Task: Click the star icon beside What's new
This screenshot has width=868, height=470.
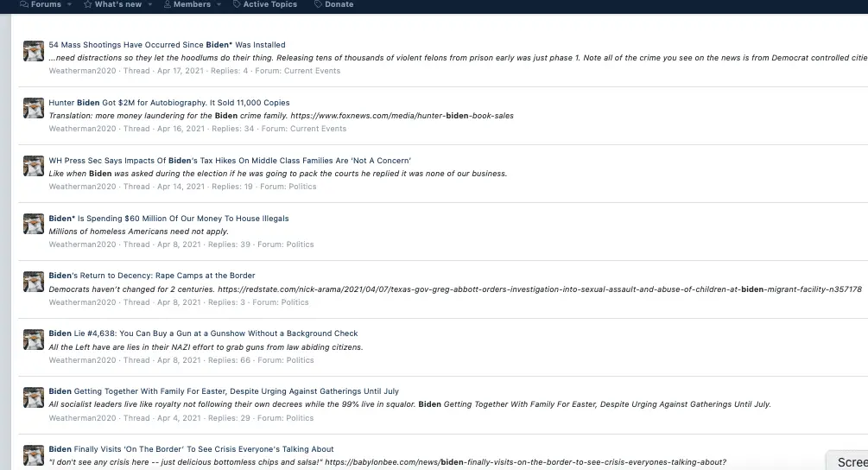Action: click(x=88, y=3)
